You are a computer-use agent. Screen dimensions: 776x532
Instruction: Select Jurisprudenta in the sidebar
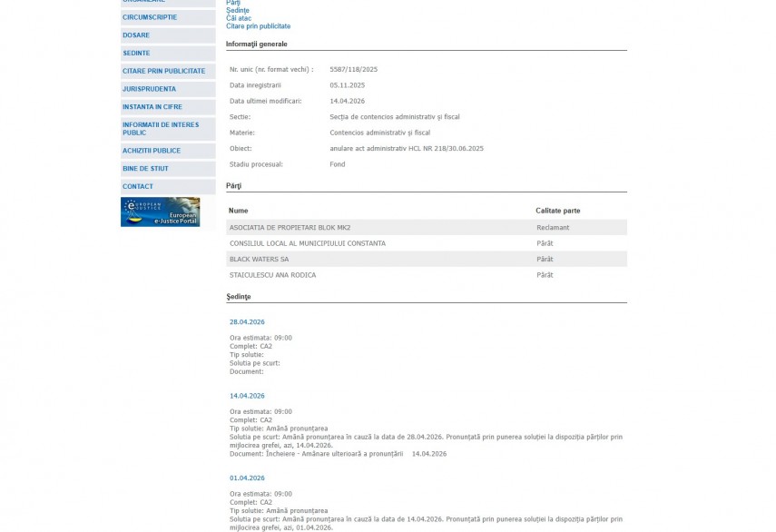(x=149, y=89)
